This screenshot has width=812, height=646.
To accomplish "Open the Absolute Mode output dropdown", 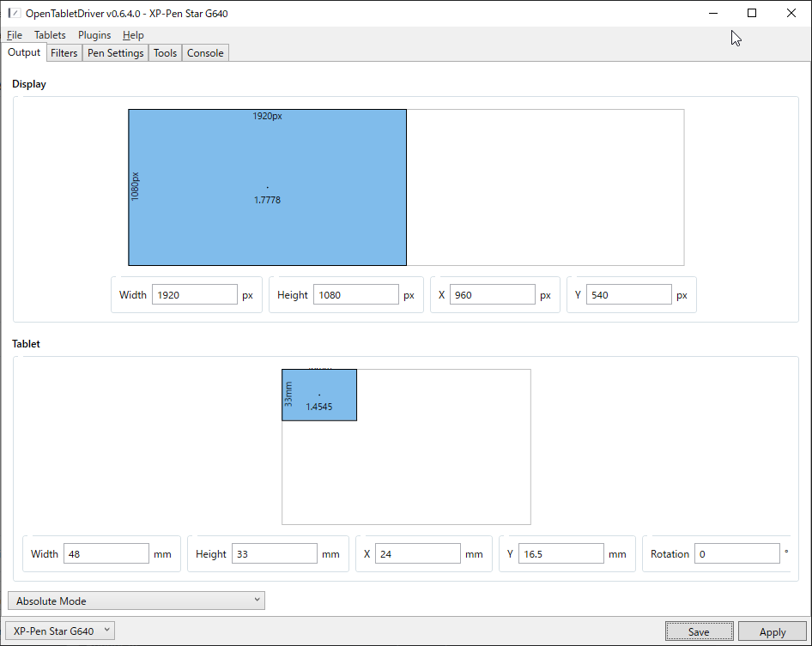I will (x=136, y=601).
